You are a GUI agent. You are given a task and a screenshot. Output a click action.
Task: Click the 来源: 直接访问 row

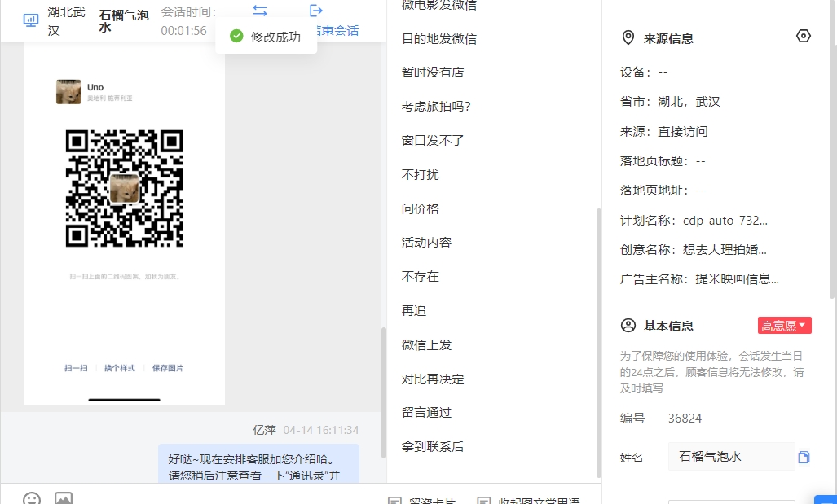point(664,132)
